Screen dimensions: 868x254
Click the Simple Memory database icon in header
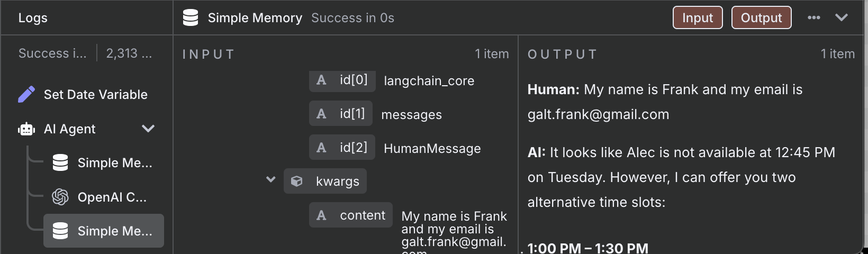click(x=191, y=17)
